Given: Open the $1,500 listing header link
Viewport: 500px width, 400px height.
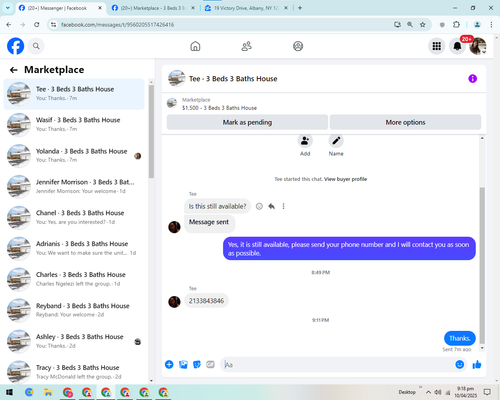Looking at the screenshot, I should (x=219, y=108).
